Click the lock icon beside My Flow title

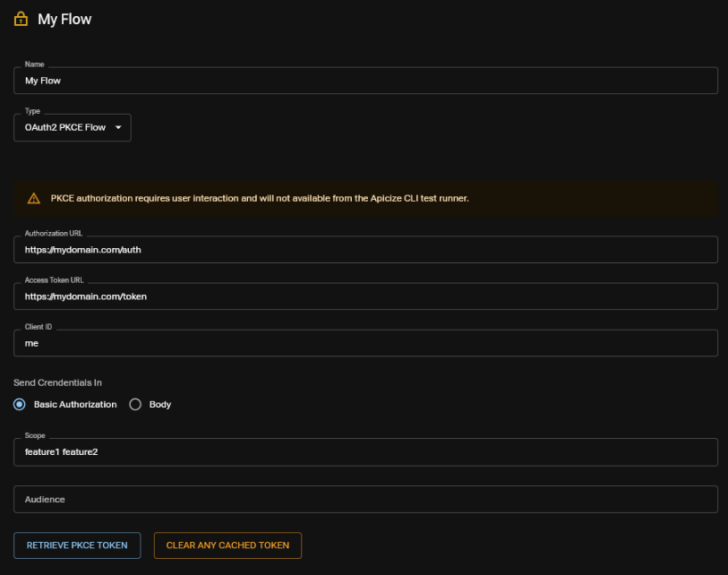pyautogui.click(x=21, y=19)
